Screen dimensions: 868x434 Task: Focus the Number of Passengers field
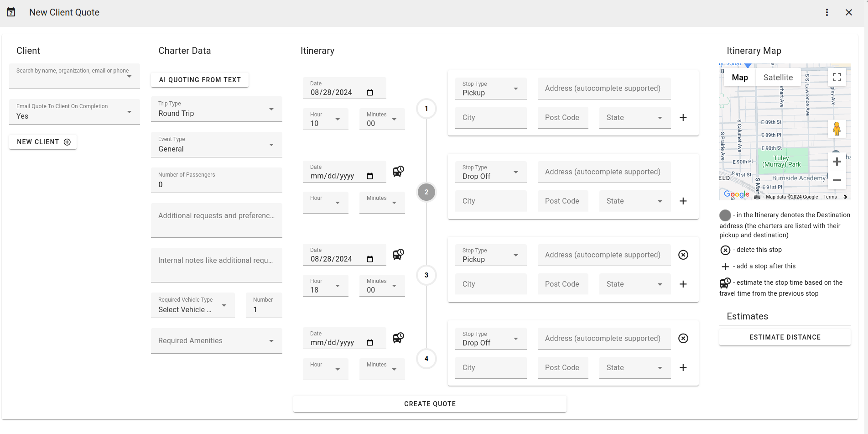click(217, 180)
